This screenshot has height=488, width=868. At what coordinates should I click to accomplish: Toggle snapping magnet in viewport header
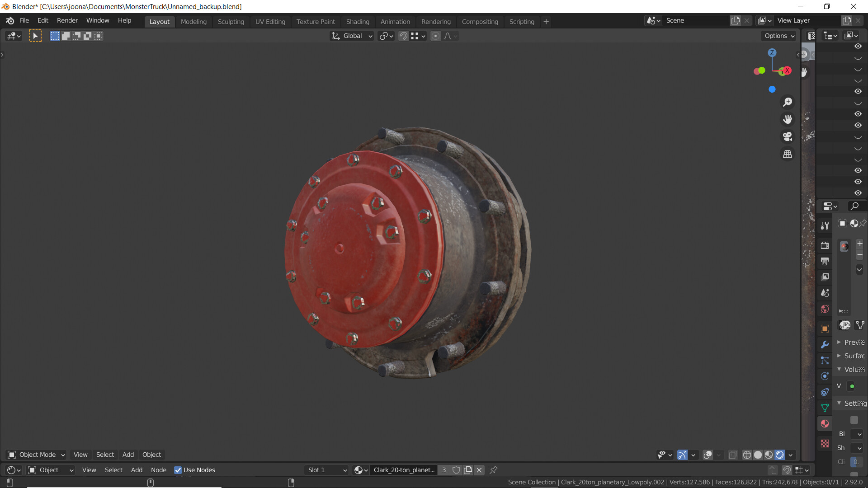click(x=403, y=36)
